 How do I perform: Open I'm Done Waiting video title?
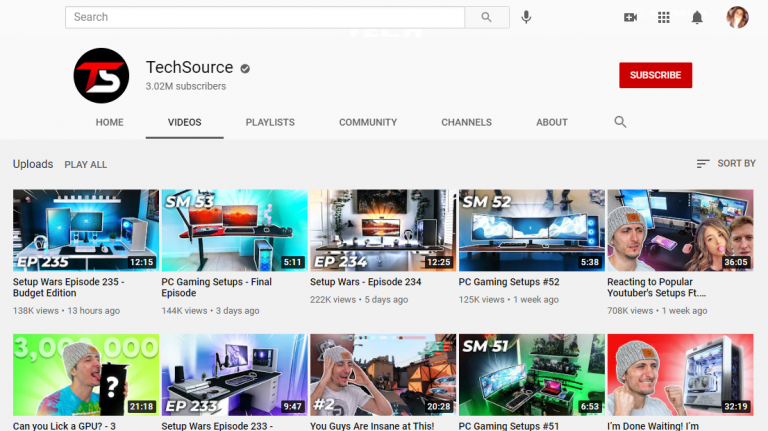coord(653,426)
